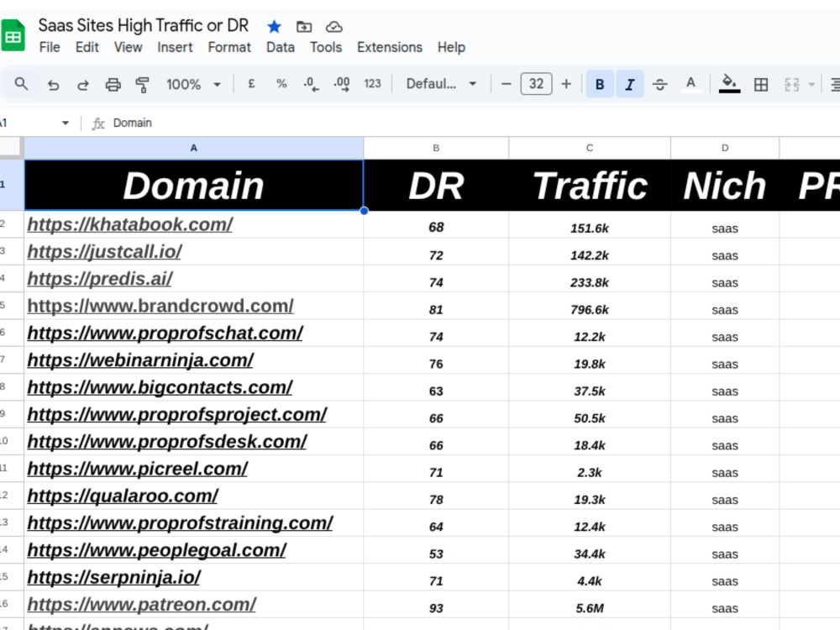Screen dimensions: 840x630
Task: Select the paint format tool
Action: tap(142, 84)
